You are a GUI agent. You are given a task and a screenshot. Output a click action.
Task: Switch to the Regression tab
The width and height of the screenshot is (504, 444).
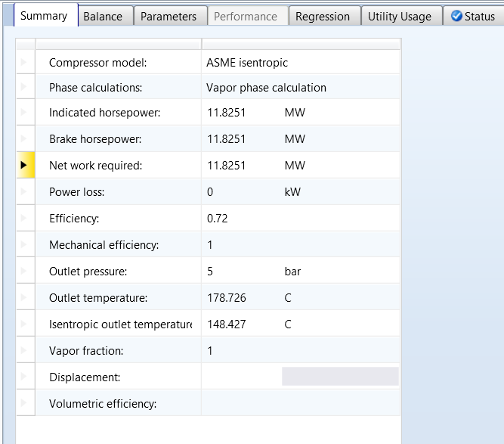[x=323, y=16]
